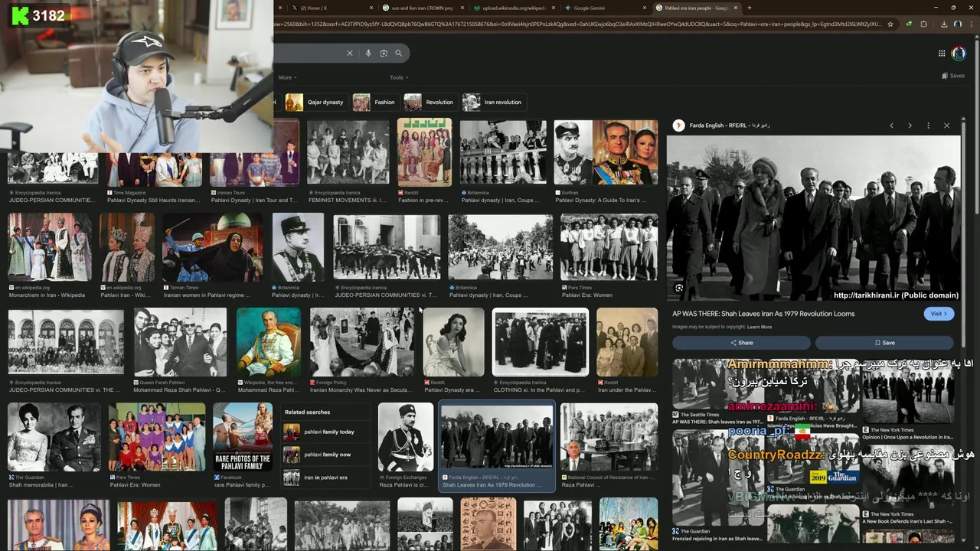Filter images by the Fashion chip

[375, 103]
